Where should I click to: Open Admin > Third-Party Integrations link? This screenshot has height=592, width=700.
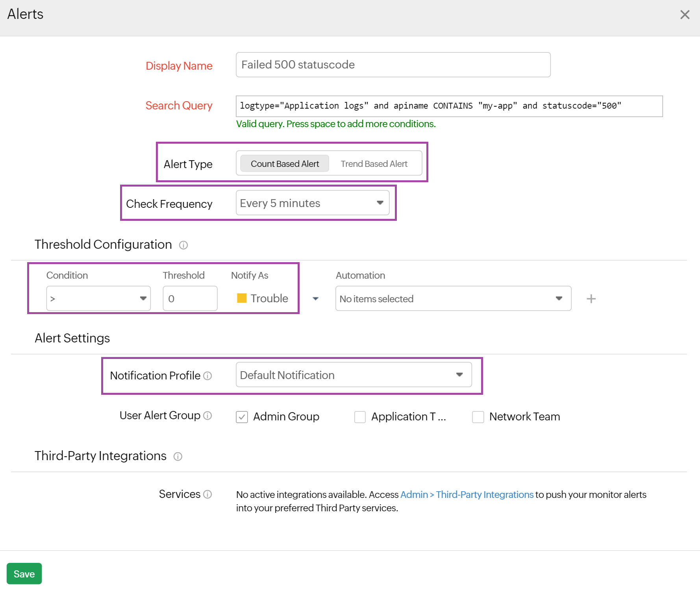[x=467, y=495]
